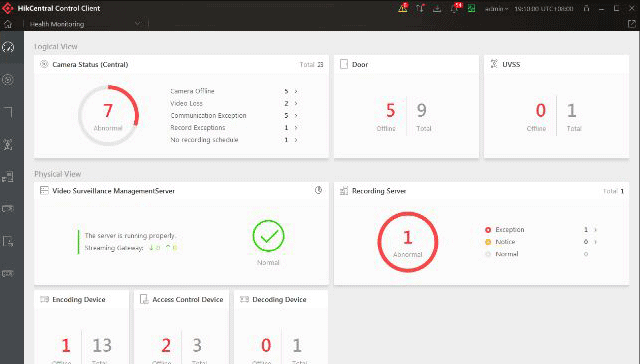Expand Video Loss row arrow
The height and width of the screenshot is (364, 640).
(x=296, y=103)
